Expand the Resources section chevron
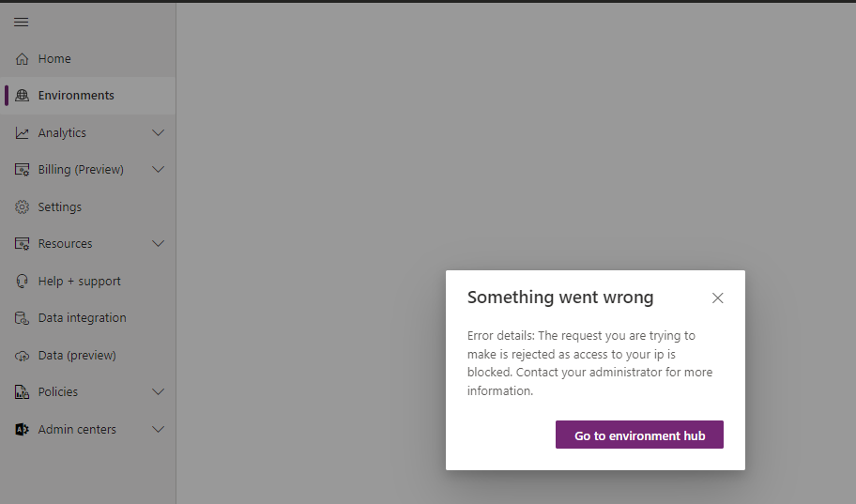Viewport: 856px width, 504px height. (158, 243)
